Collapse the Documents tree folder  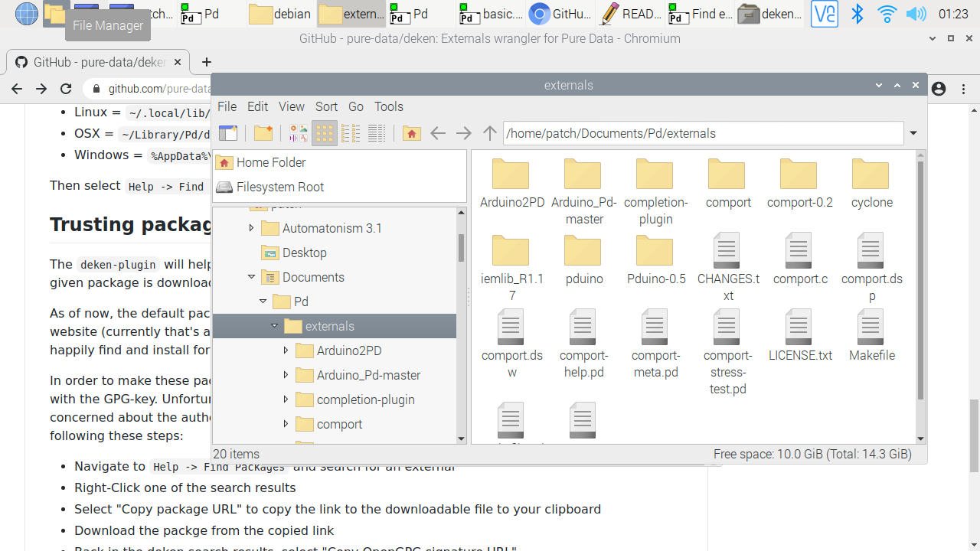pyautogui.click(x=251, y=277)
